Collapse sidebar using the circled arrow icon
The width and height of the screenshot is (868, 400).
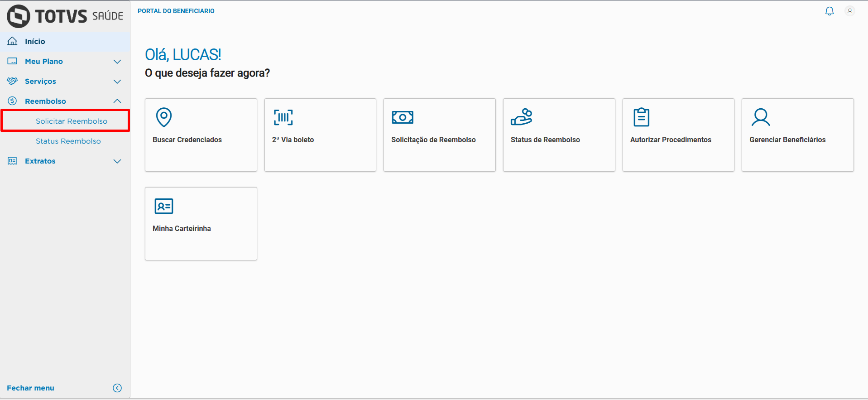(117, 388)
